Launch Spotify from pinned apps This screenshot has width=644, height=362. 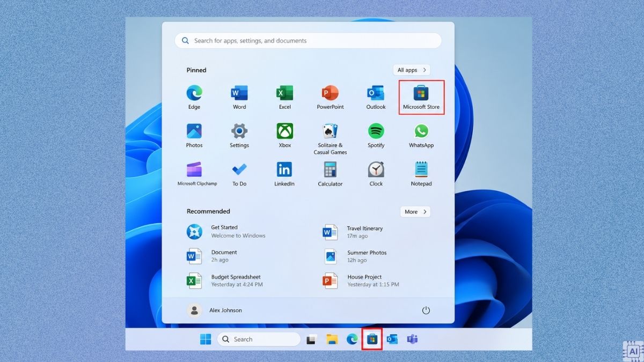(376, 136)
